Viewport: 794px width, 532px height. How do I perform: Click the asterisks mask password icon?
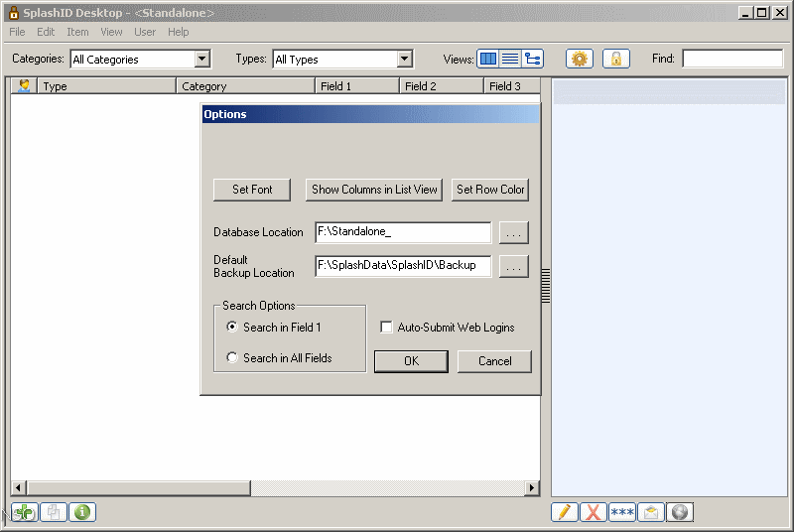coord(622,512)
